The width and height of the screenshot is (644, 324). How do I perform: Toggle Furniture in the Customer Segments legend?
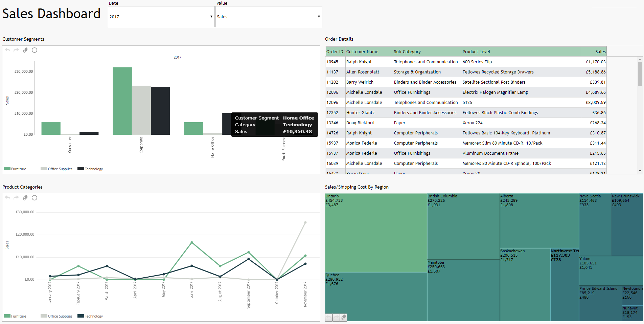(15, 169)
